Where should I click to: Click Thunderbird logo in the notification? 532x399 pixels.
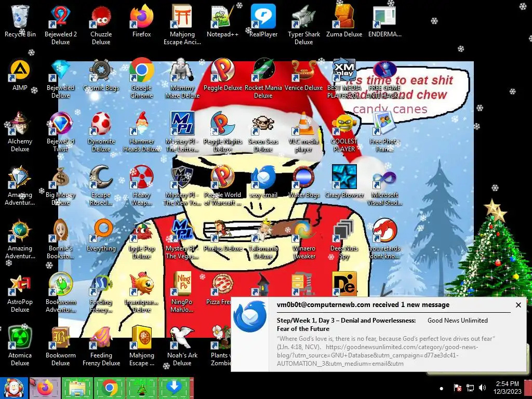[x=250, y=316]
